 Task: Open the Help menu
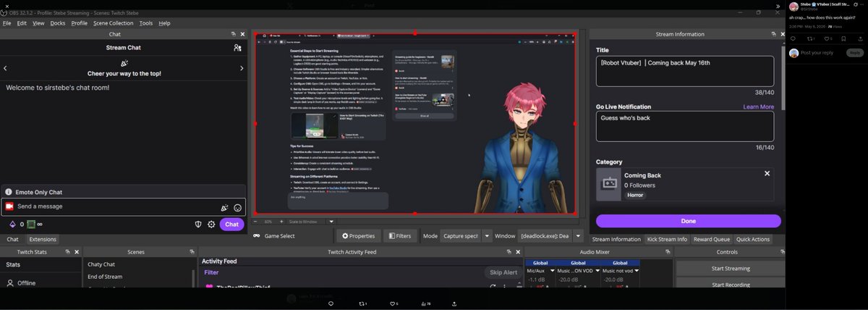pyautogui.click(x=164, y=23)
